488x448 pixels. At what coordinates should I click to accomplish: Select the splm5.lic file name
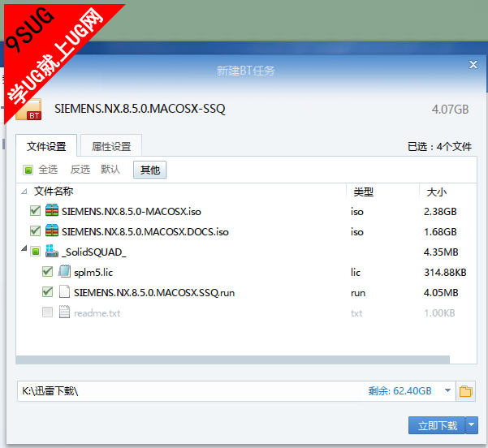click(93, 273)
